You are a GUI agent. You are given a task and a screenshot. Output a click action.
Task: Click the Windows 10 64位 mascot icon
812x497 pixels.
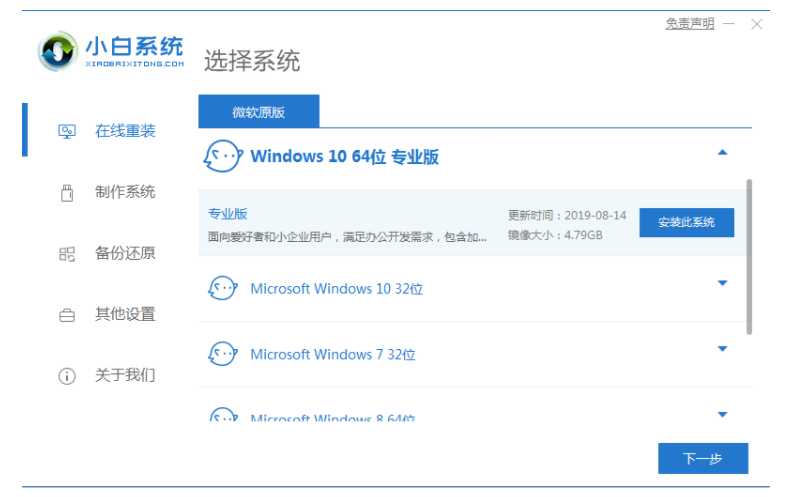pyautogui.click(x=222, y=156)
